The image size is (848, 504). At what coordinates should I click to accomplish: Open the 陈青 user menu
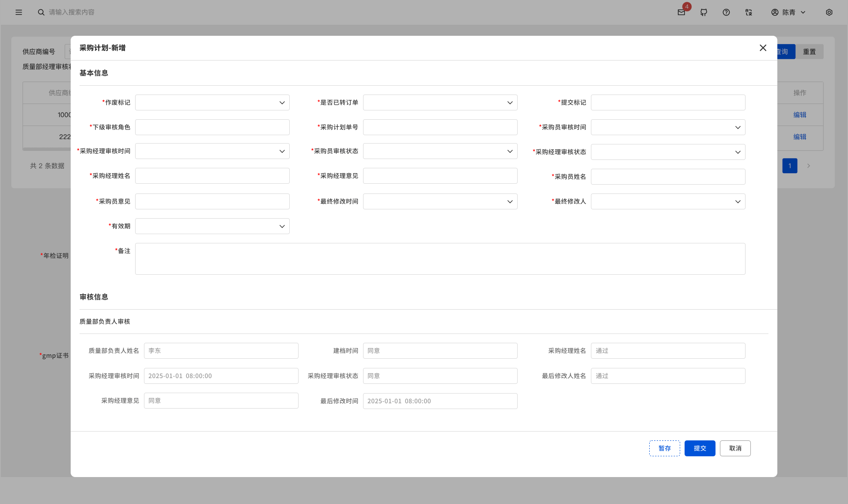(788, 12)
